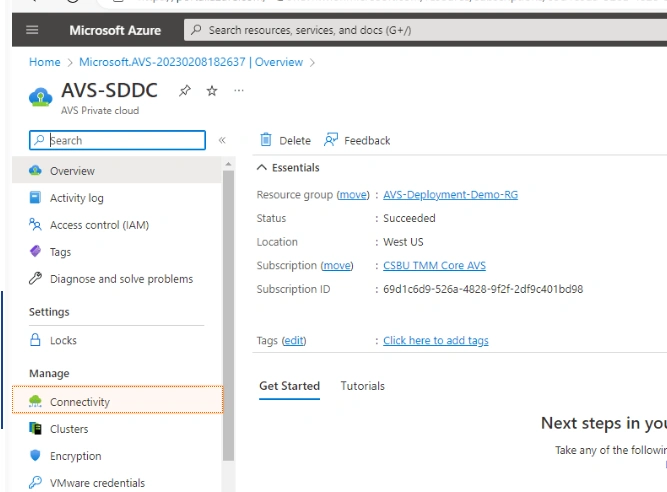Mark AVS-SDDC as favorite with the star

(212, 91)
